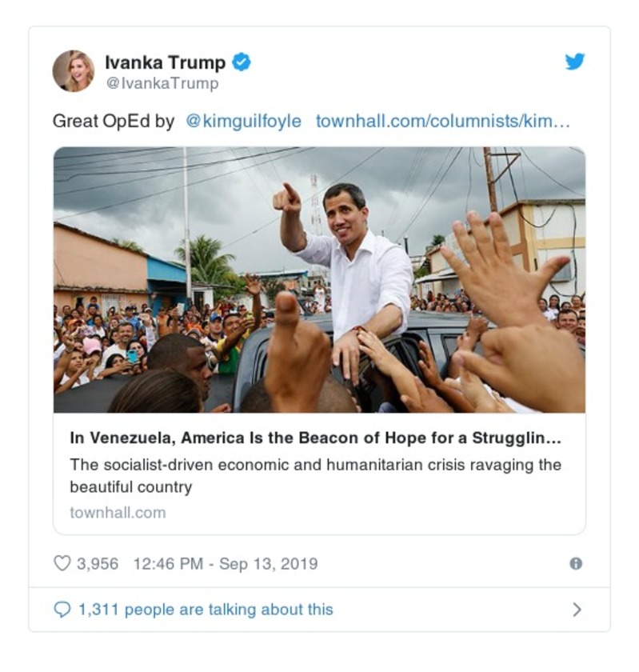Open the @IvankaTrump handle
The image size is (639, 672).
[162, 83]
